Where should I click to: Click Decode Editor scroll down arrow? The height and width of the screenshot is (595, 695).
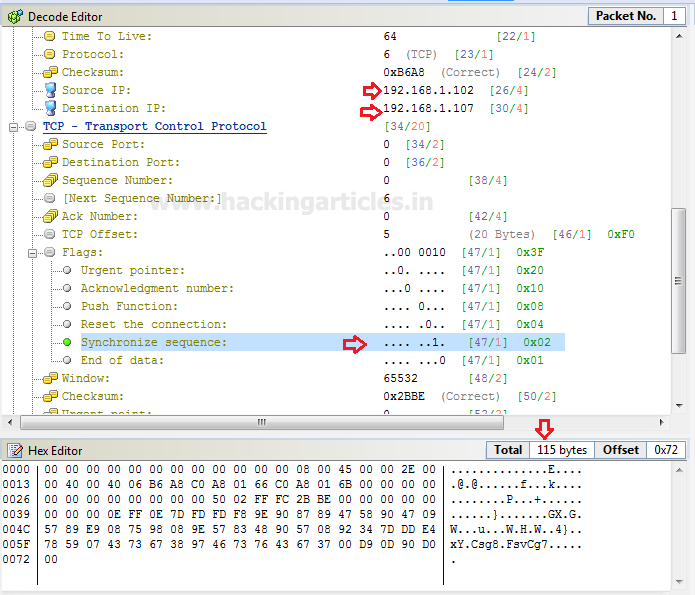click(x=679, y=405)
